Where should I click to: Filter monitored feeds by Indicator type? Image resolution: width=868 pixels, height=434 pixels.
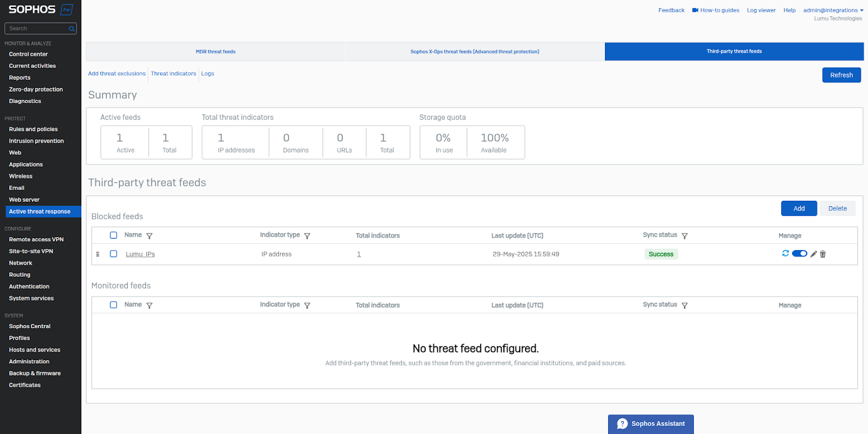[307, 305]
